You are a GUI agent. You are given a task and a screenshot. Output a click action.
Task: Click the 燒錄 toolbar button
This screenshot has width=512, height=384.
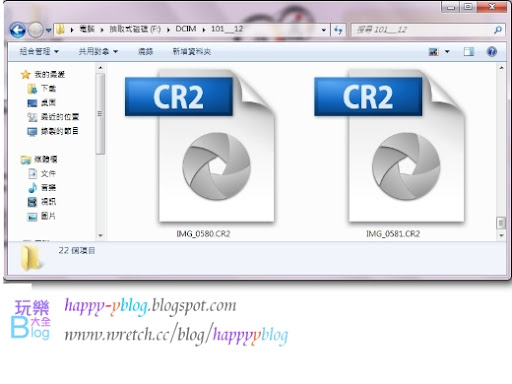pyautogui.click(x=146, y=51)
